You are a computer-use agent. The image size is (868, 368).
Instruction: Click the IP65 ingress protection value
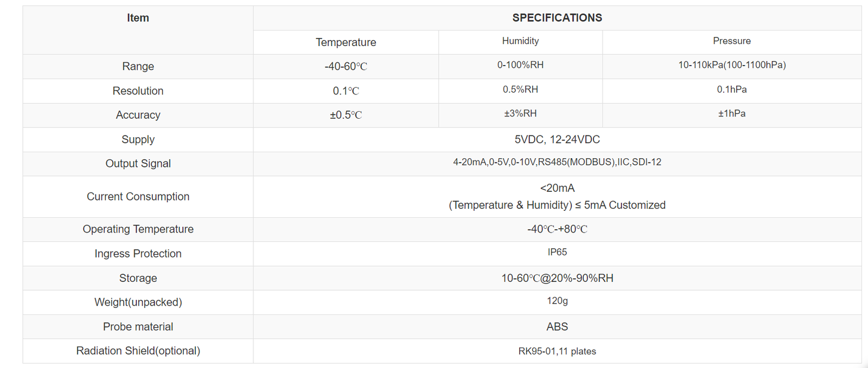coord(557,252)
